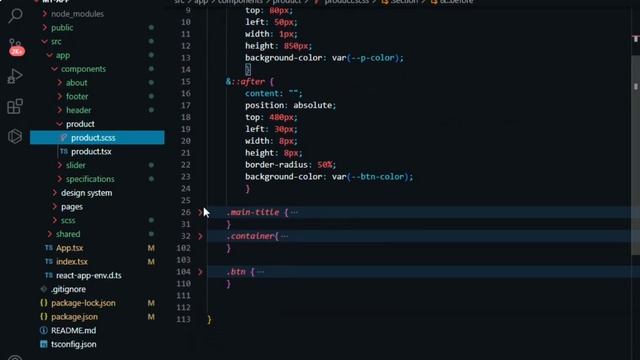This screenshot has width=640, height=360.
Task: Expand the node_modules folder
Action: (44, 14)
